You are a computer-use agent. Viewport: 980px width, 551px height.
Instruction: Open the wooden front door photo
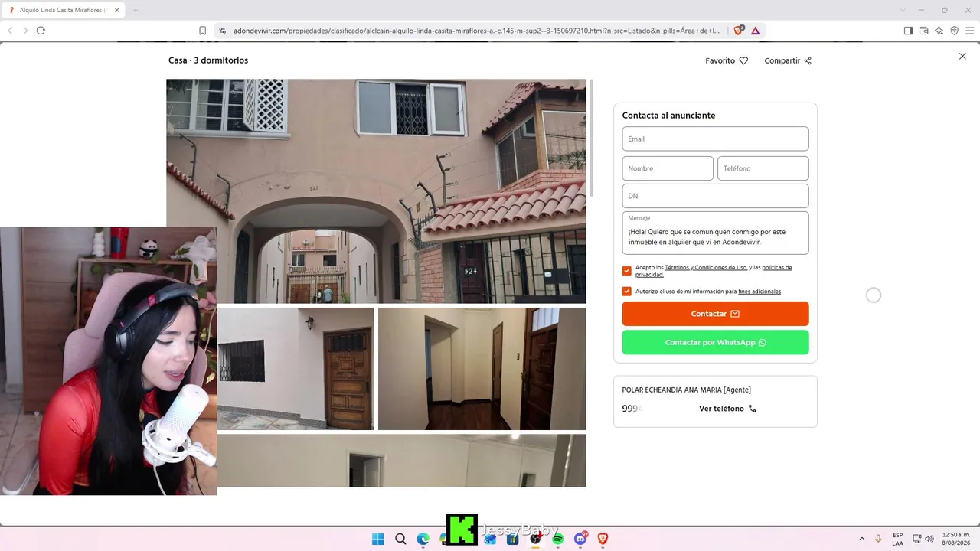(296, 369)
